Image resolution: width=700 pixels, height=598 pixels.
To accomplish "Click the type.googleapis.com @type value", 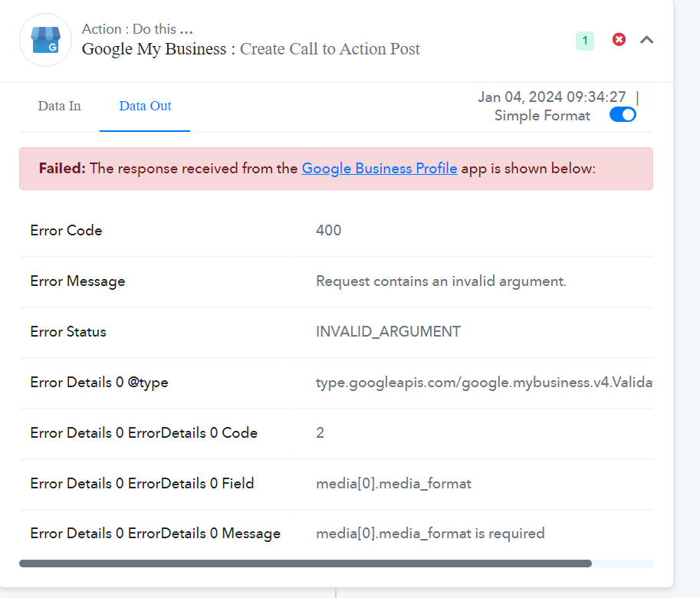I will pyautogui.click(x=485, y=383).
